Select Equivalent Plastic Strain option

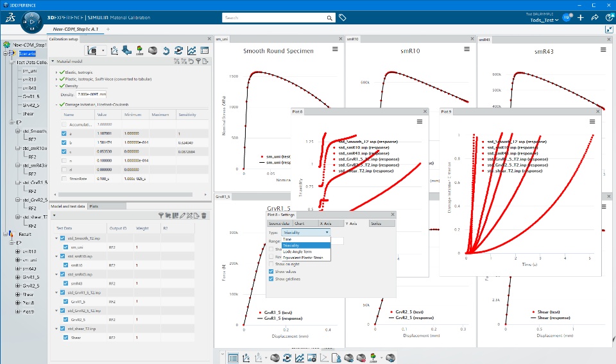(x=303, y=258)
